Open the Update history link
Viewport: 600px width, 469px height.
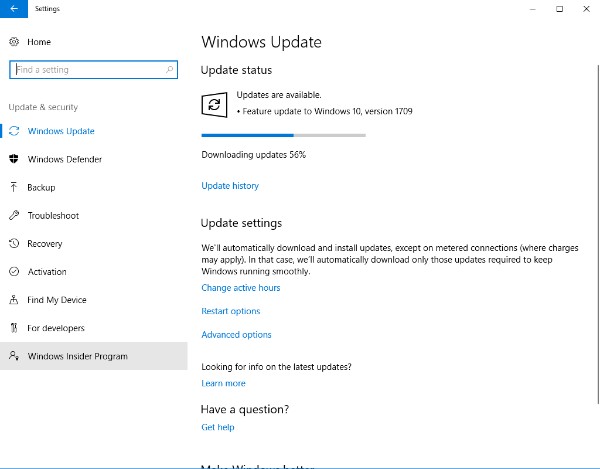[x=230, y=186]
